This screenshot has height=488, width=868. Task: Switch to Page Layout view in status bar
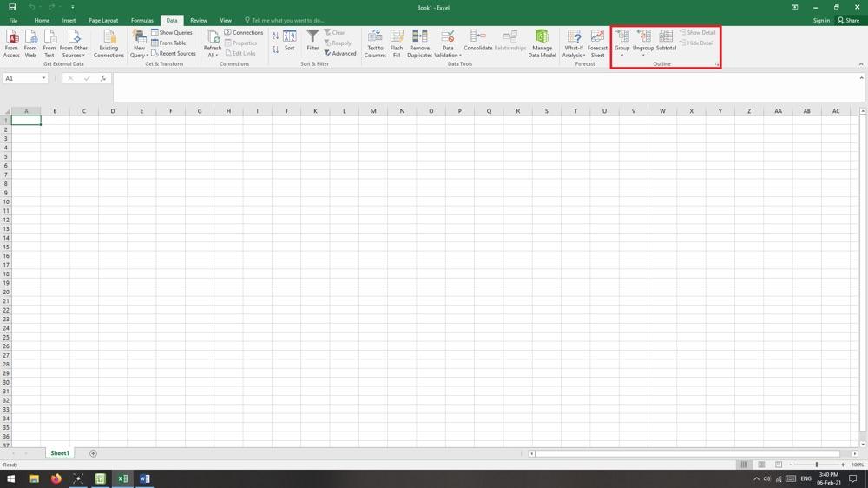[761, 465]
